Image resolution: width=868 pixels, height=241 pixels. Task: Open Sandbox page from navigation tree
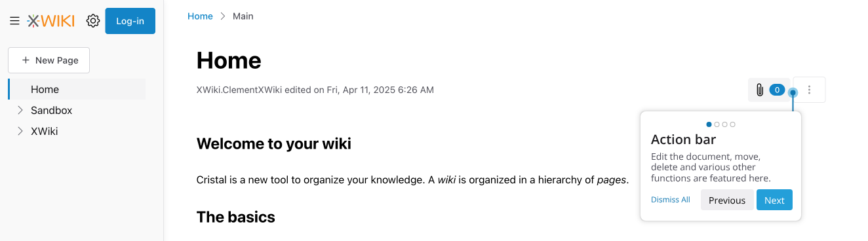click(51, 110)
